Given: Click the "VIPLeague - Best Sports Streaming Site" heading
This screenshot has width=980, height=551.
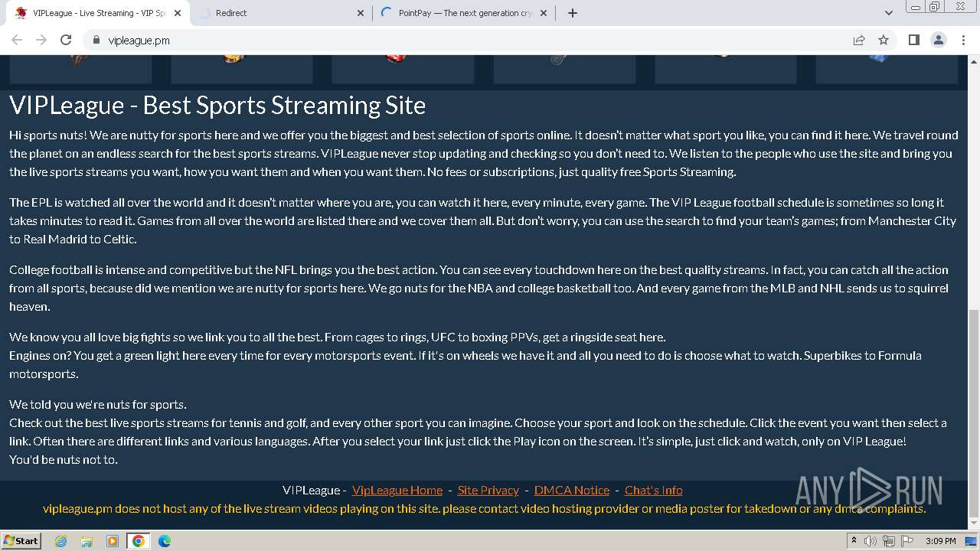Looking at the screenshot, I should (x=217, y=105).
